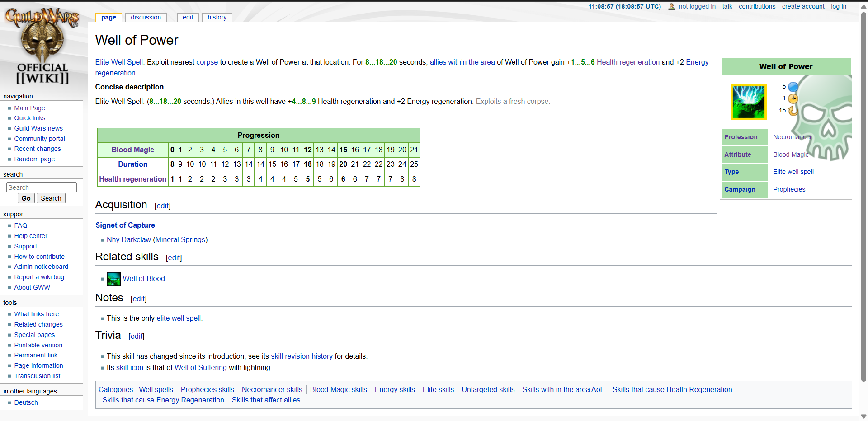
Task: Open Quick links
Action: pyautogui.click(x=30, y=118)
